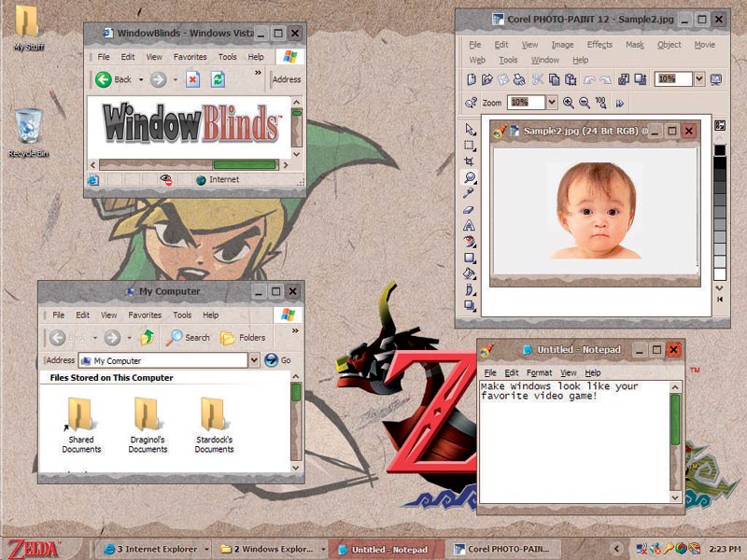This screenshot has width=747, height=560.
Task: Click the Print icon in Corel PHOTO-PAINT
Action: pyautogui.click(x=520, y=79)
